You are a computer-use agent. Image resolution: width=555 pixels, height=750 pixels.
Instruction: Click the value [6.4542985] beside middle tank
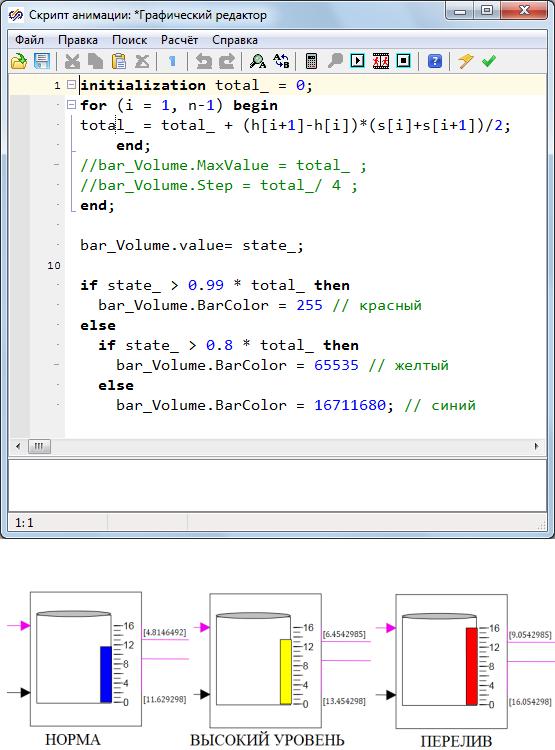pos(344,634)
